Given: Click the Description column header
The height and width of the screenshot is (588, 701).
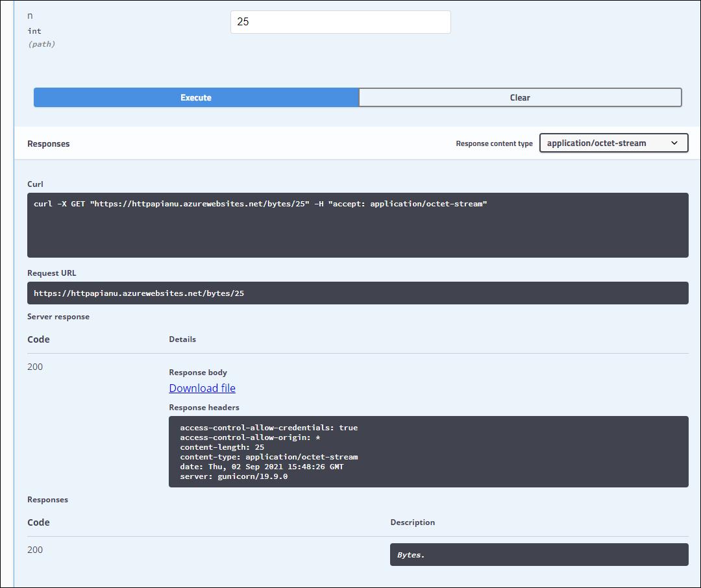Looking at the screenshot, I should click(x=412, y=522).
